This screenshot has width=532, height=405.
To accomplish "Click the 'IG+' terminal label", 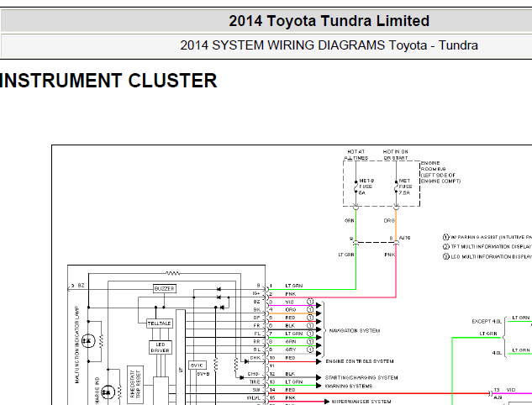I will pos(256,293).
